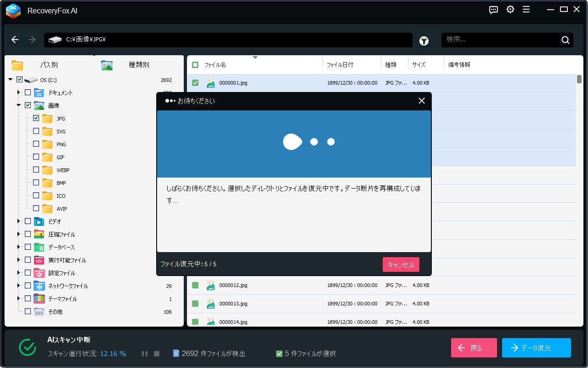Uncheck the 0000001.jpg file checkbox
Screen dimensions: 588x368
(x=195, y=83)
